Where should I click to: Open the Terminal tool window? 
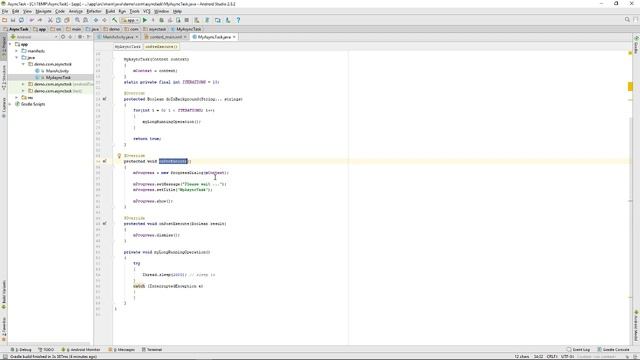pos(152,350)
